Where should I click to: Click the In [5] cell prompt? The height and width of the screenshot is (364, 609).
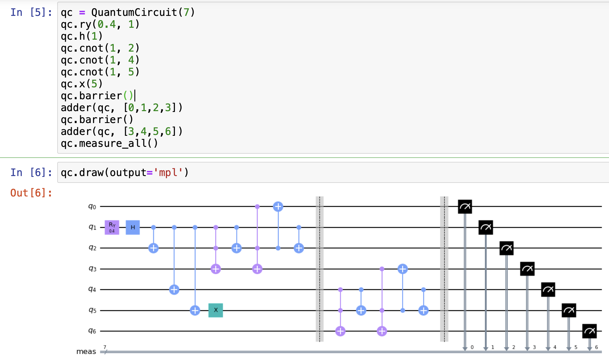click(31, 12)
